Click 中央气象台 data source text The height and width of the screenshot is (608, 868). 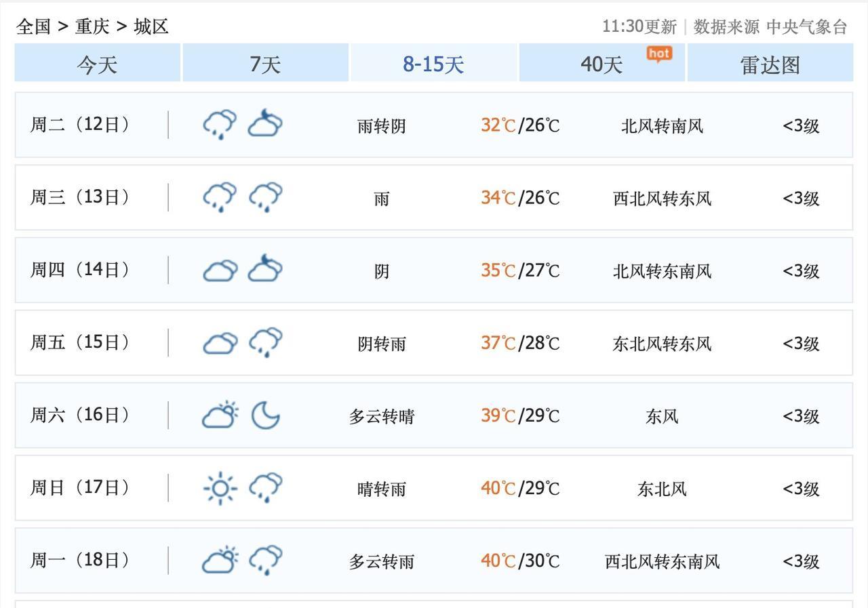coord(806,26)
